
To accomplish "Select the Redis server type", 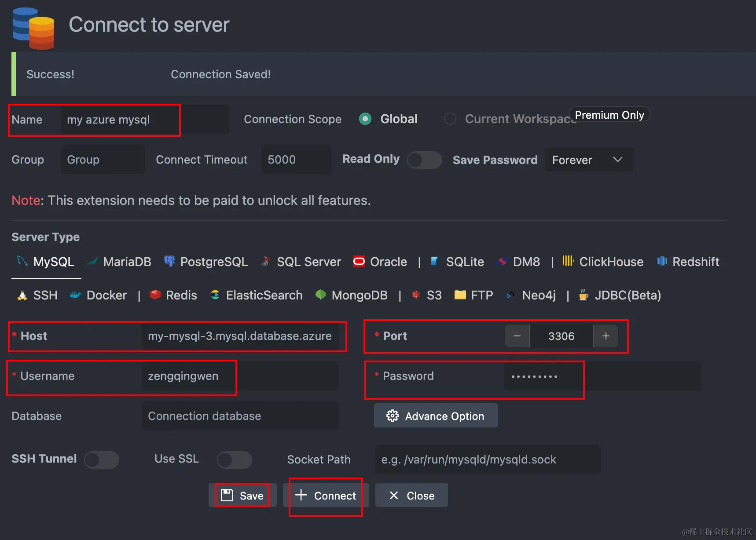I will [x=173, y=295].
